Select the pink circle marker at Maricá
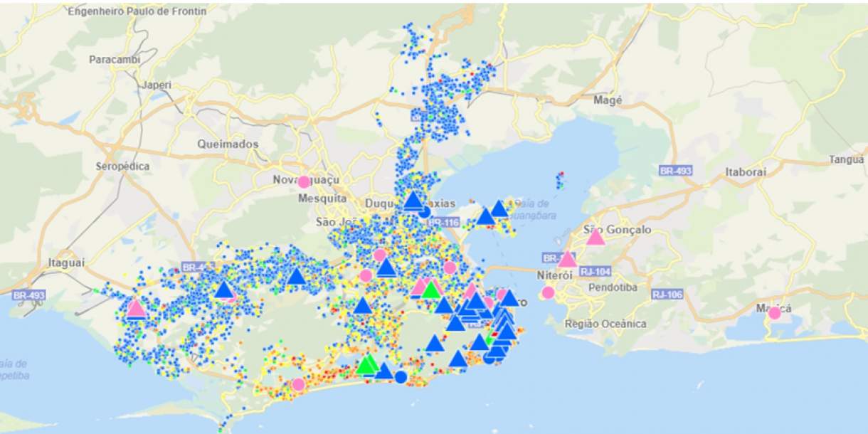The height and width of the screenshot is (434, 868). coord(774,312)
